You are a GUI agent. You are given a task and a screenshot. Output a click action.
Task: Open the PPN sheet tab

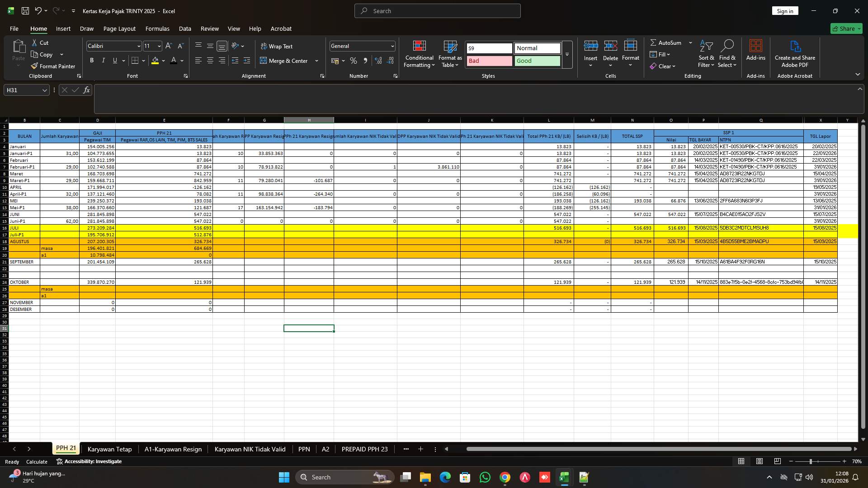[x=304, y=449]
